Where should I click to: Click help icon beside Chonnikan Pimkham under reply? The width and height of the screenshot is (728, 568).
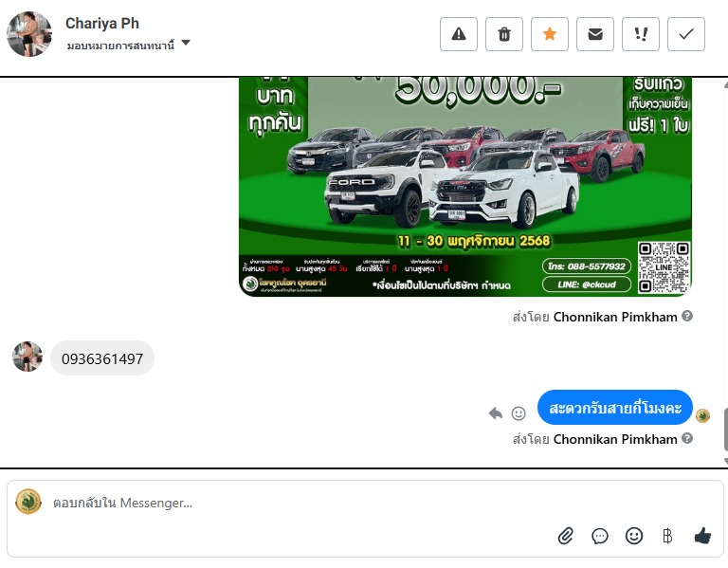tap(687, 438)
